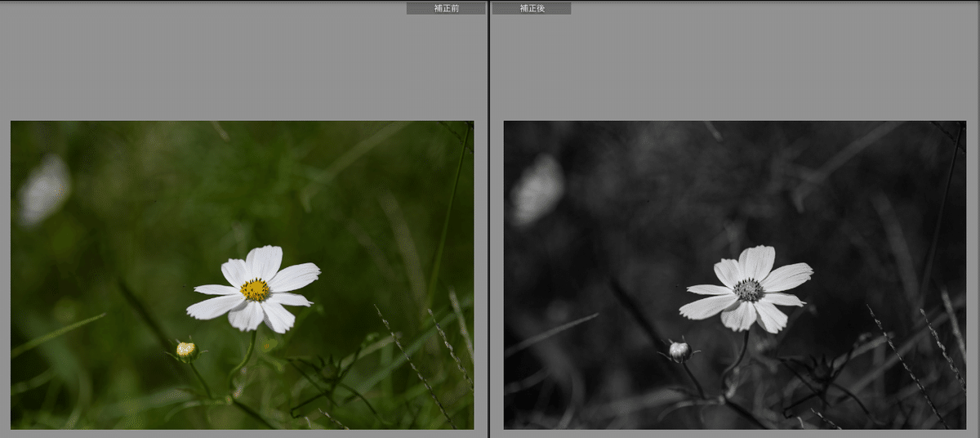Select the flower bud in the before photo
The width and height of the screenshot is (980, 438).
click(x=187, y=351)
